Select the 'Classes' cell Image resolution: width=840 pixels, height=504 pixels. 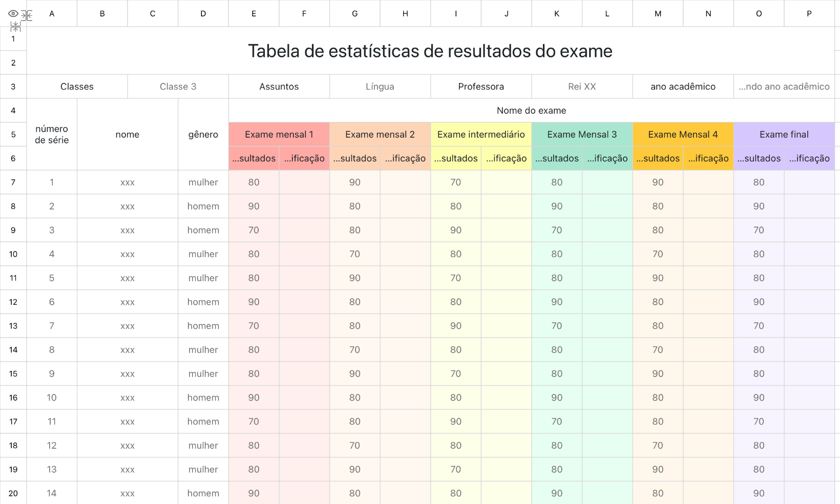pyautogui.click(x=77, y=87)
